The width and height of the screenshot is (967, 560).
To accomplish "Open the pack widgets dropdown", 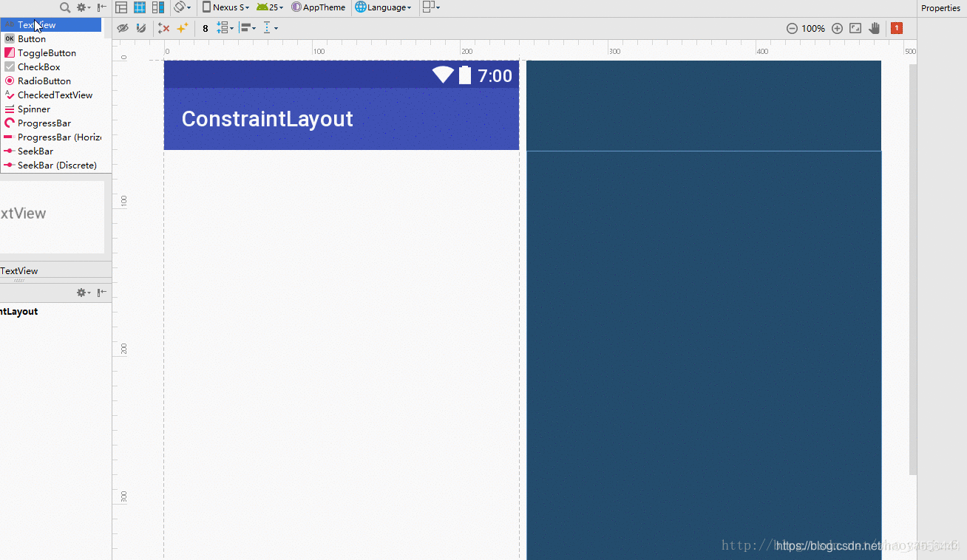I will pyautogui.click(x=225, y=28).
